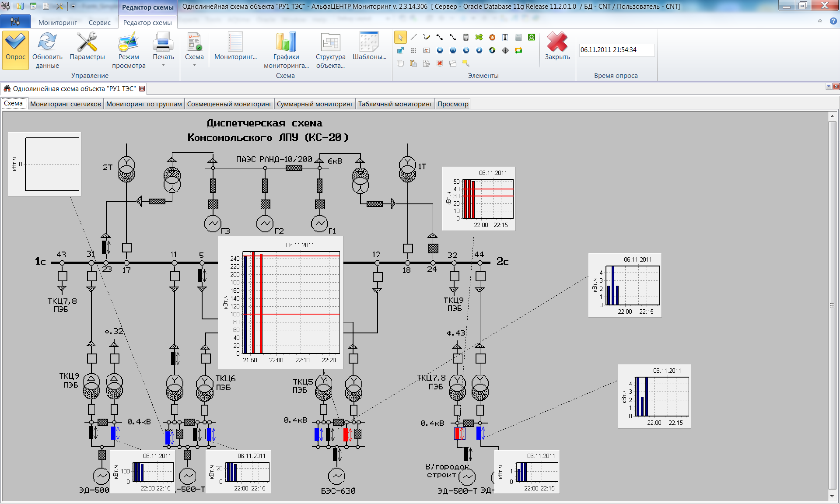Screen dimensions: 840x504
Task: Click the Время опроса date-time field
Action: [616, 50]
